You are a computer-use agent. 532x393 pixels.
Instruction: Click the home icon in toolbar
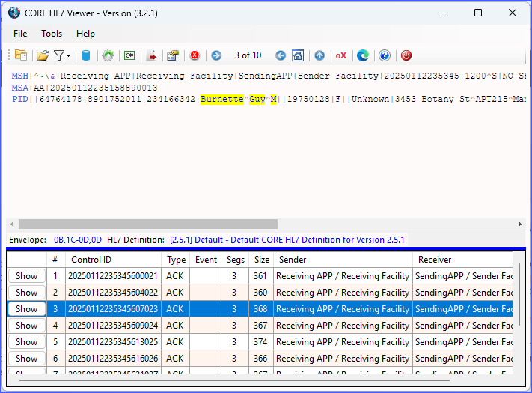click(x=298, y=55)
